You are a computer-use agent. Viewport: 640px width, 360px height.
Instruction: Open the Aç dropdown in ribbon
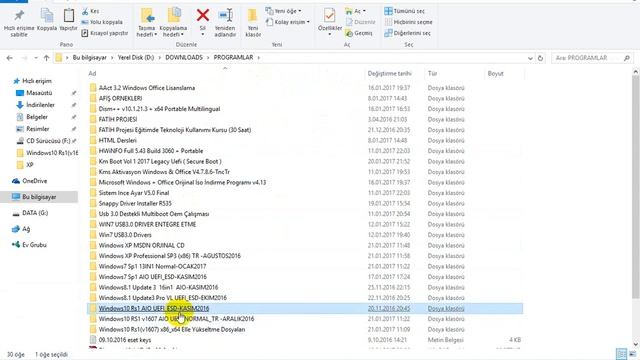coord(355,11)
